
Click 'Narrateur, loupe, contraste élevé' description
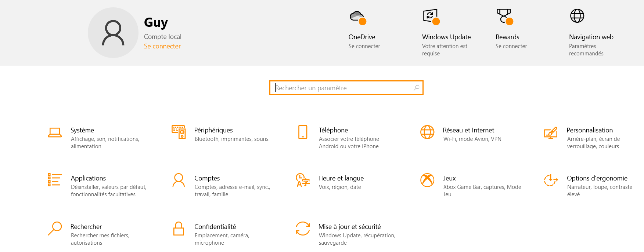[600, 191]
